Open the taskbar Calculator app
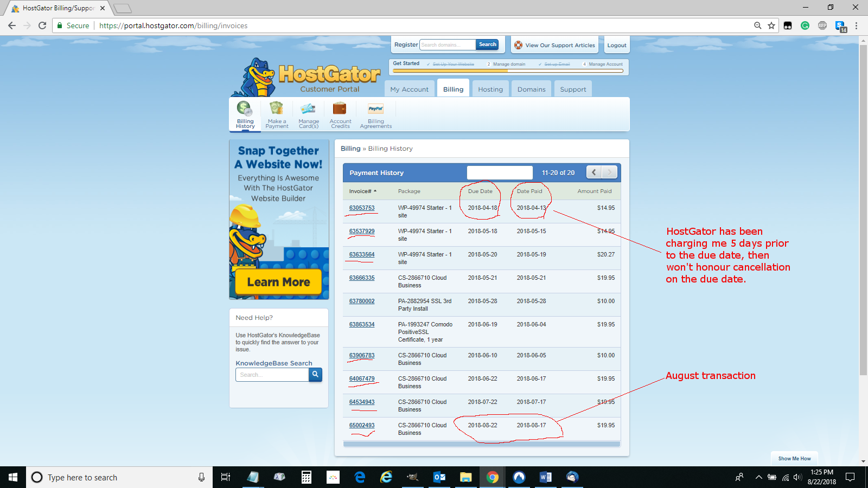 307,477
